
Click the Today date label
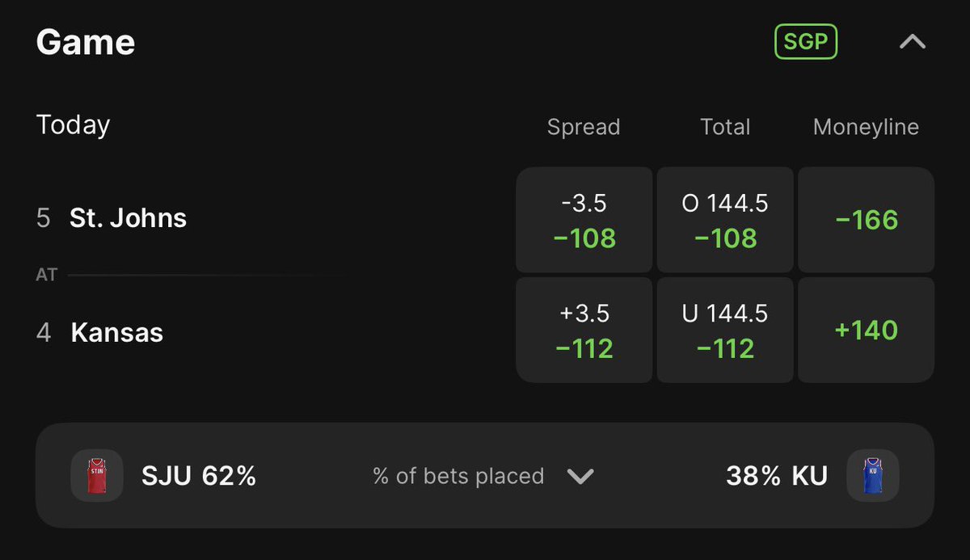point(73,125)
